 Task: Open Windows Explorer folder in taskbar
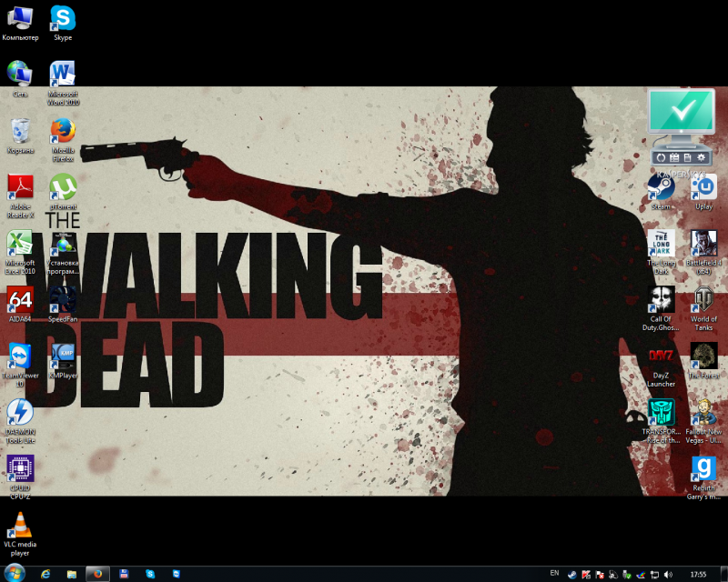[72, 574]
